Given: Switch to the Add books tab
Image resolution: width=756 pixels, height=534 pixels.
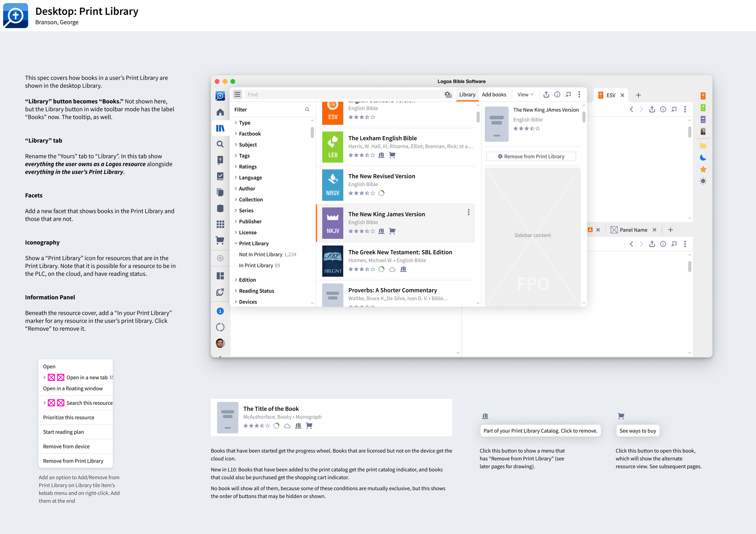Looking at the screenshot, I should [494, 94].
